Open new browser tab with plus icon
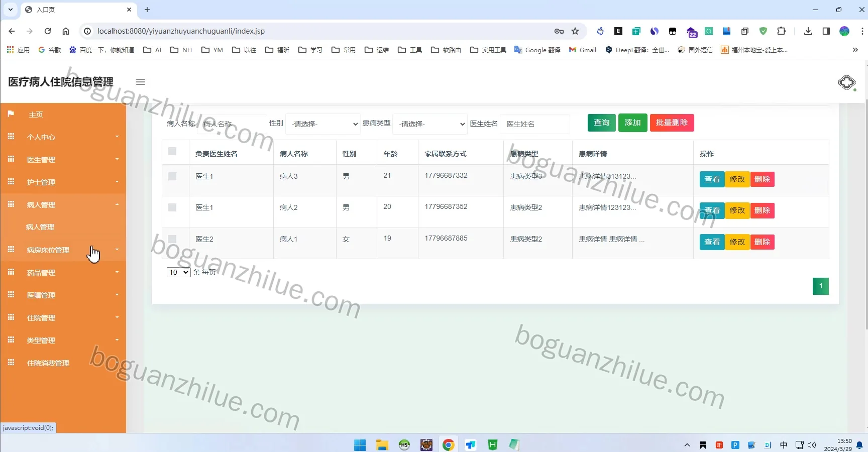This screenshot has height=452, width=868. (147, 10)
